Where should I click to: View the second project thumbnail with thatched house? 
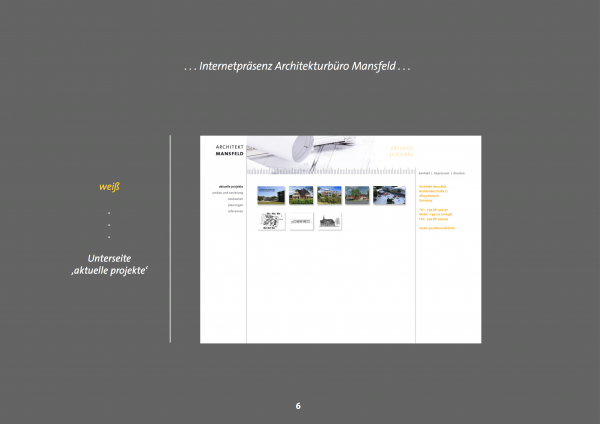(301, 195)
